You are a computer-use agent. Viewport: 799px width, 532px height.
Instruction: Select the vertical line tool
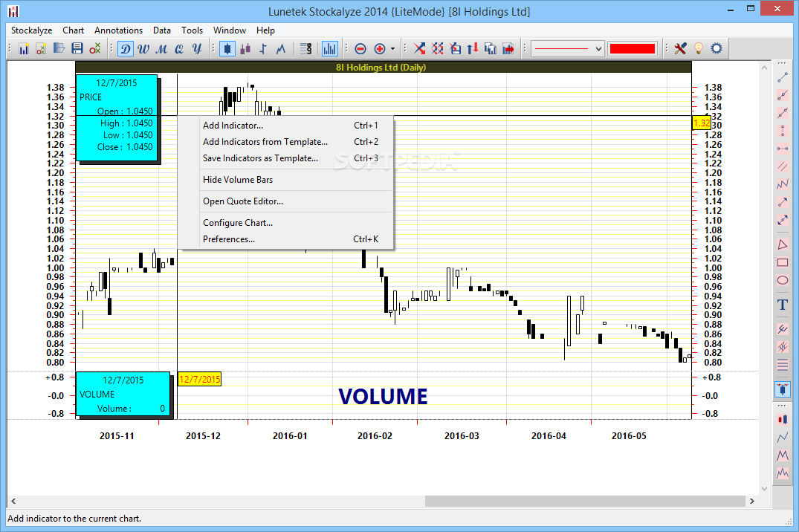(x=783, y=131)
